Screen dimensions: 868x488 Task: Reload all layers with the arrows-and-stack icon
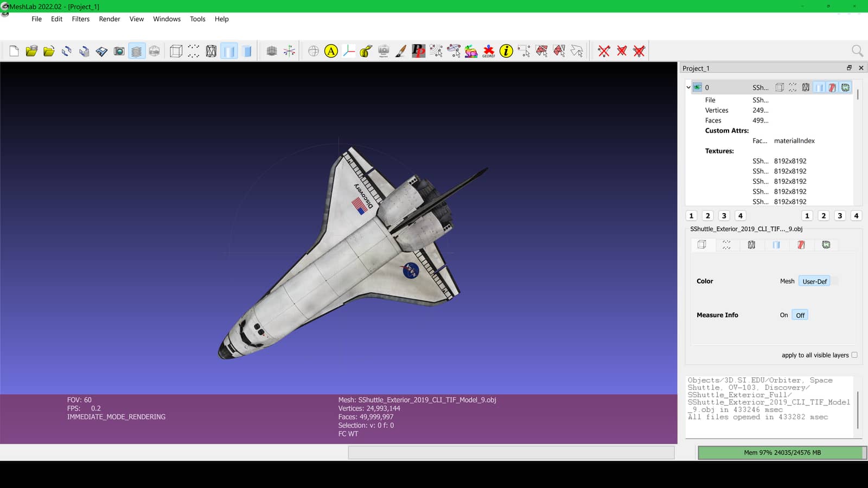84,51
